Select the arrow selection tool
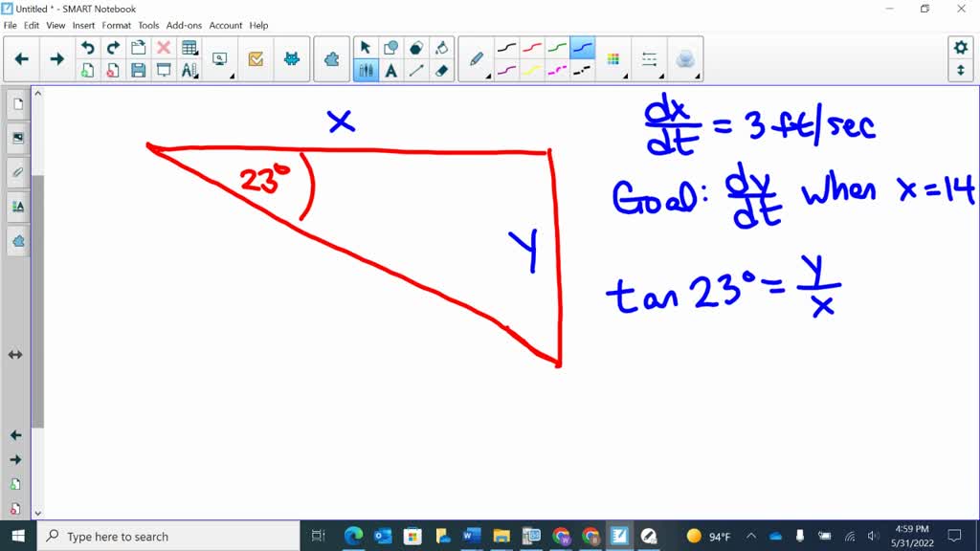This screenshot has height=551, width=980. tap(365, 46)
